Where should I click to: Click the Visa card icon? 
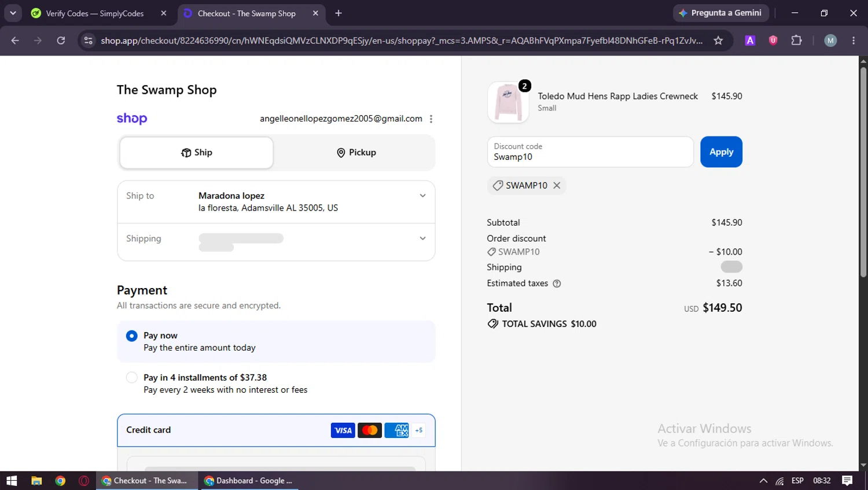[x=343, y=430]
